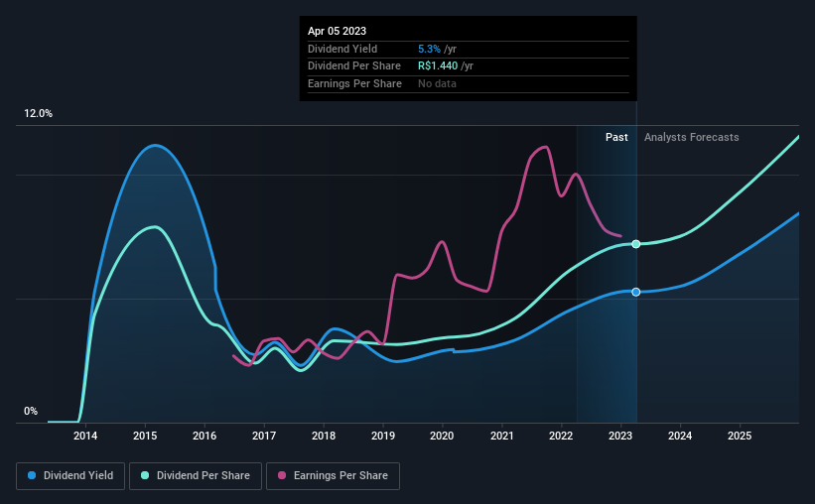
Task: Click the blue Dividend Yield legend dot
Action: (32, 475)
